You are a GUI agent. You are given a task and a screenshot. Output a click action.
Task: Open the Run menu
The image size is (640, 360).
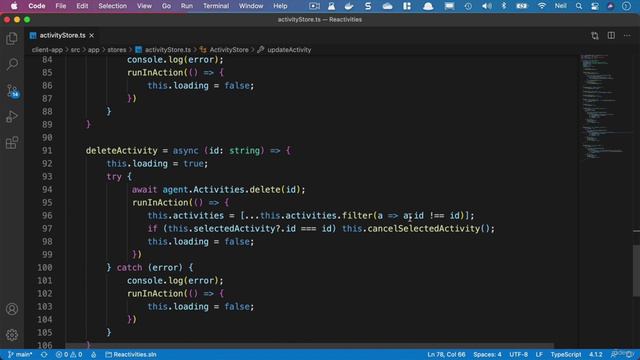click(187, 6)
